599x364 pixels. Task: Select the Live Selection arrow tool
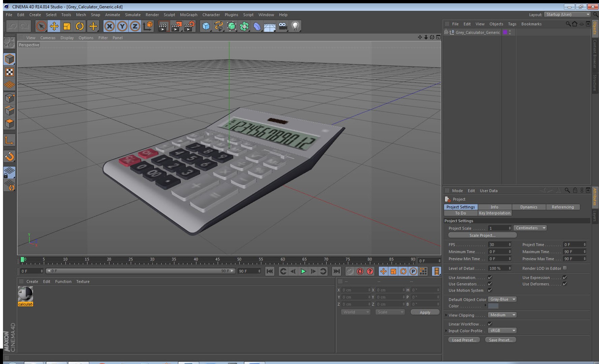tap(41, 26)
